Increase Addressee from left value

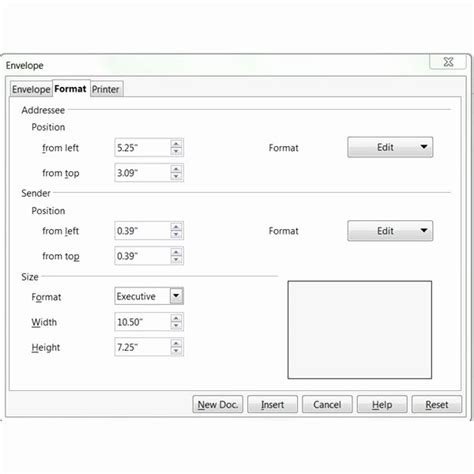pyautogui.click(x=176, y=144)
